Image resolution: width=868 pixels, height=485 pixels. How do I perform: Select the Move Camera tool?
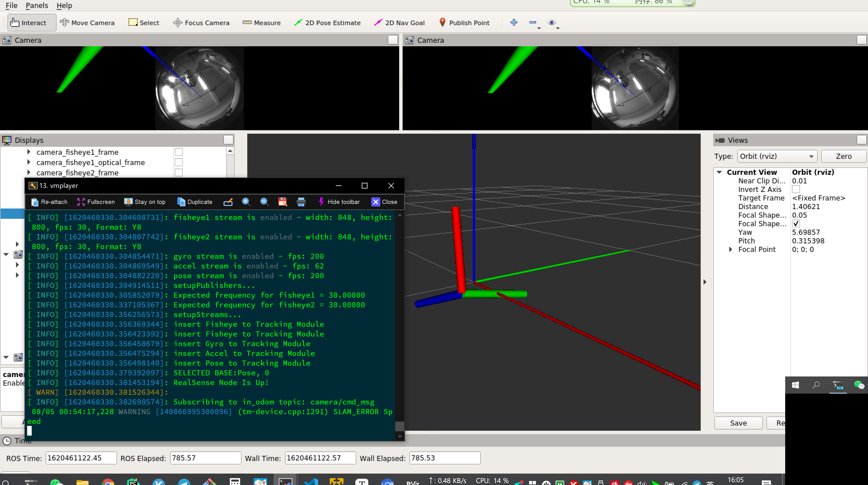[x=87, y=23]
